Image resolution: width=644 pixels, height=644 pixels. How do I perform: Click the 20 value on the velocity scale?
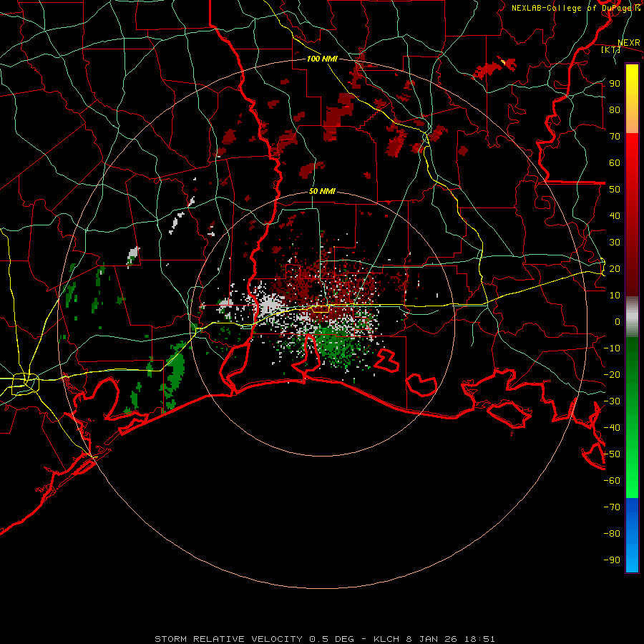[x=615, y=268]
